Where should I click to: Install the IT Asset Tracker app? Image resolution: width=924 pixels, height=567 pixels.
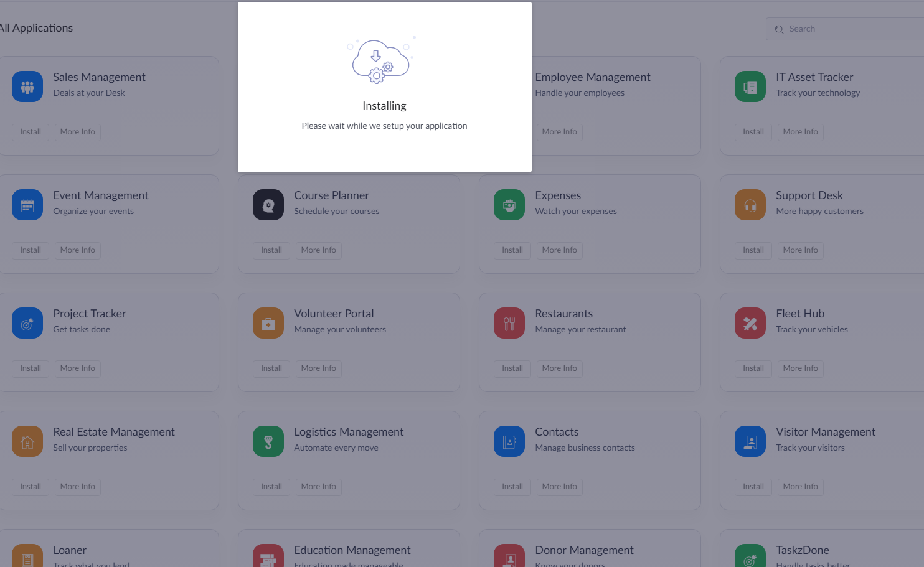(753, 132)
